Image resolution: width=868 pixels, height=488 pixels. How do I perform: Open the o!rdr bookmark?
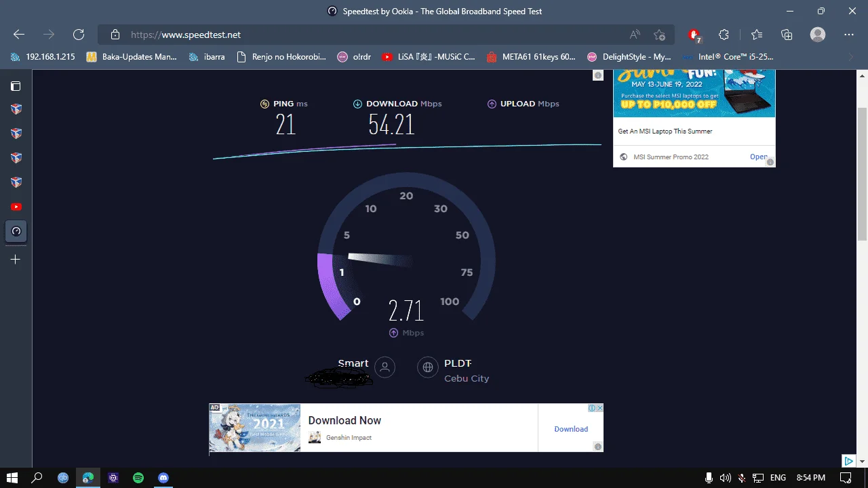354,57
